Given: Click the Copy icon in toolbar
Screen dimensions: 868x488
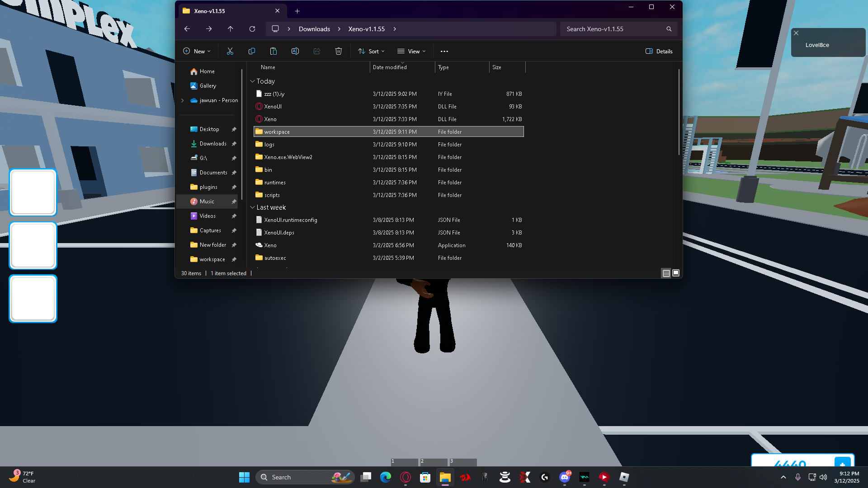Looking at the screenshot, I should [252, 51].
